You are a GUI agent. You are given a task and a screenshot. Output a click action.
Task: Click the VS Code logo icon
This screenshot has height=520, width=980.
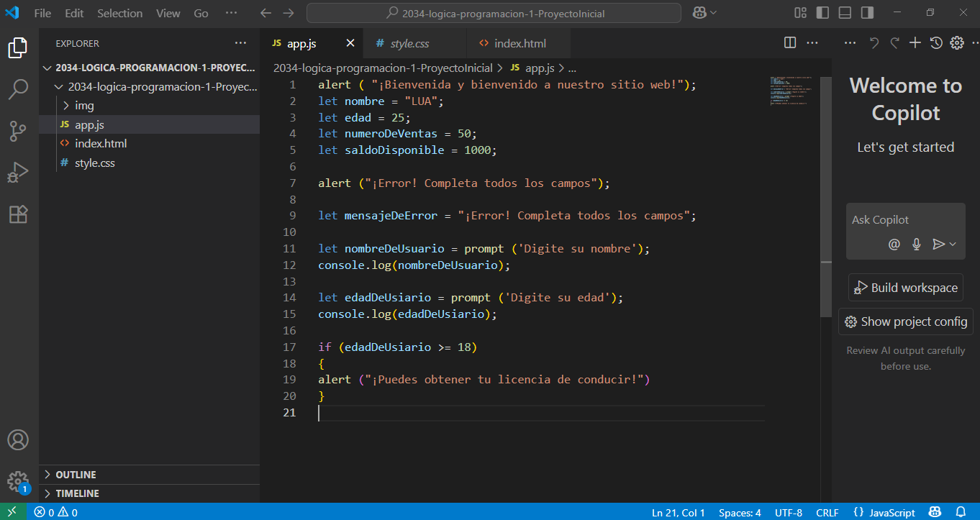click(x=12, y=13)
